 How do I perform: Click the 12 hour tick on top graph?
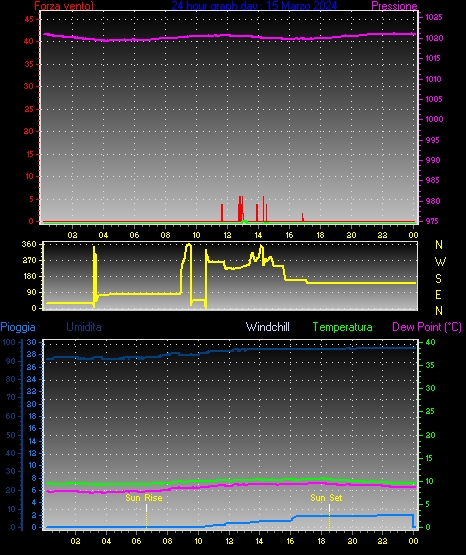[x=227, y=235]
